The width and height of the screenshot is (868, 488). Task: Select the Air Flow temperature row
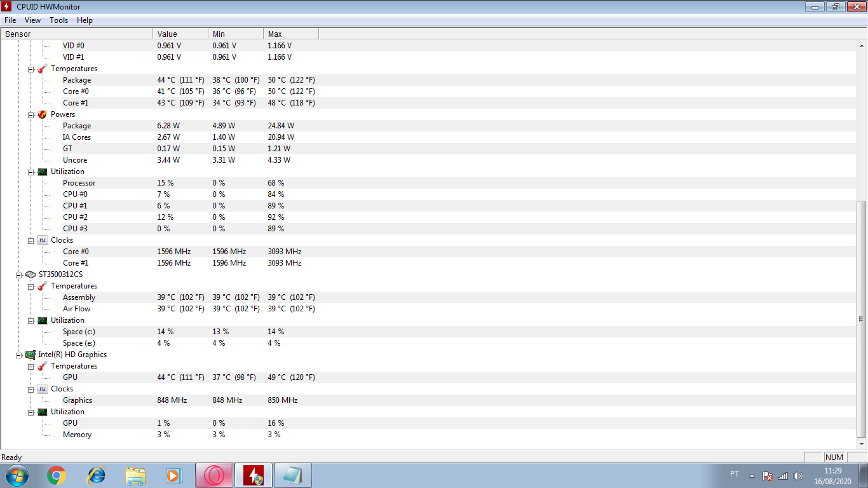tap(429, 309)
